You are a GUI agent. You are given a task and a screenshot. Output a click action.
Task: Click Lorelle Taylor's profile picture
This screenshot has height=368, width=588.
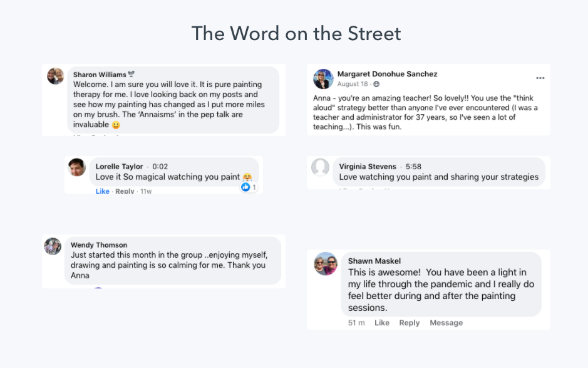point(77,167)
